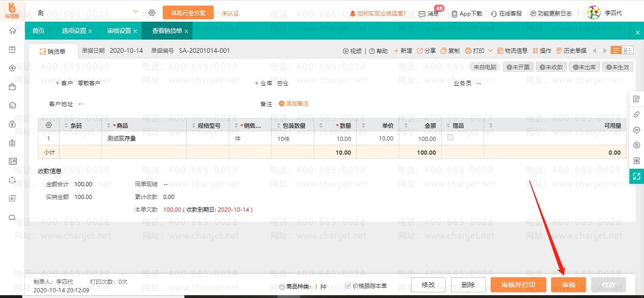The height and width of the screenshot is (298, 644).
Task: Click the table column settings gear icon
Action: pos(48,125)
